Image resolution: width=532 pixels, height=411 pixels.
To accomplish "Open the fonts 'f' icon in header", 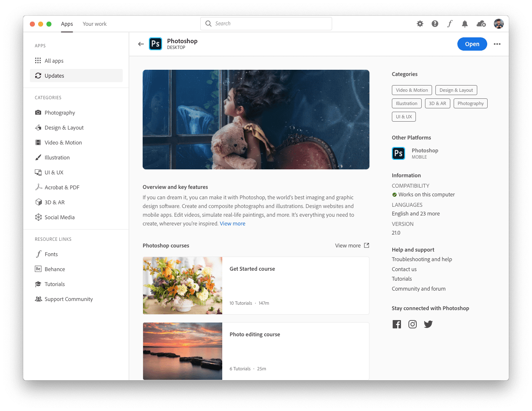I will [449, 24].
